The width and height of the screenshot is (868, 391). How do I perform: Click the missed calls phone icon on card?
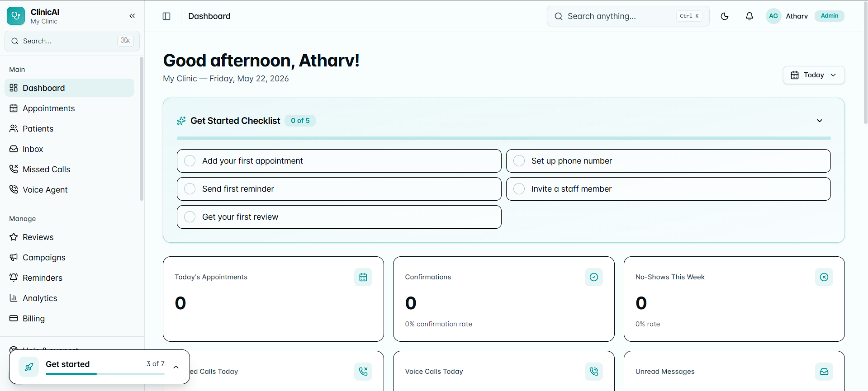[x=363, y=372]
